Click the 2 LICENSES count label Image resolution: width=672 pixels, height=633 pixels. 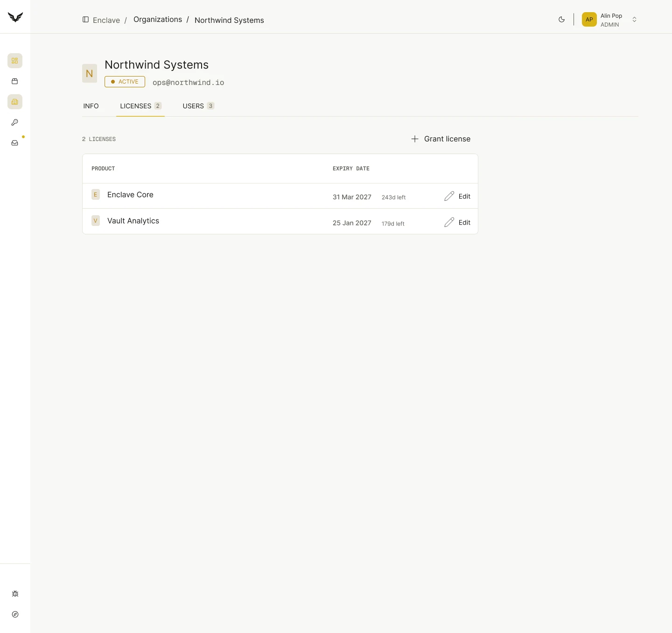point(99,139)
